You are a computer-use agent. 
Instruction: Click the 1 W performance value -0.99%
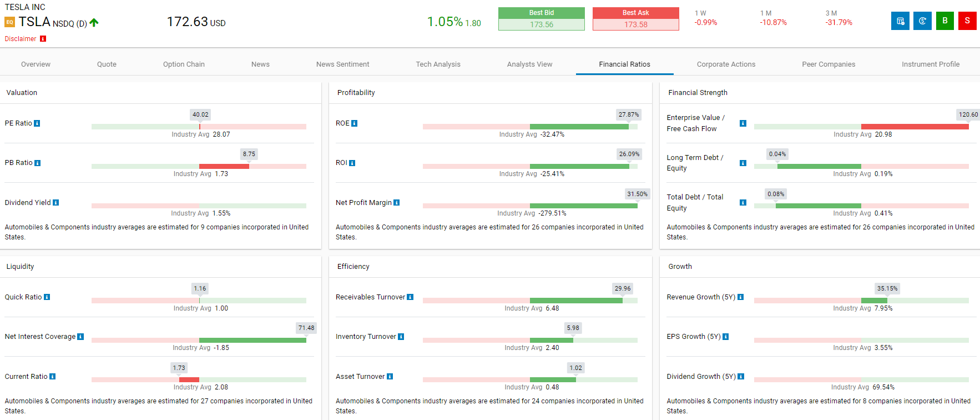coord(705,23)
